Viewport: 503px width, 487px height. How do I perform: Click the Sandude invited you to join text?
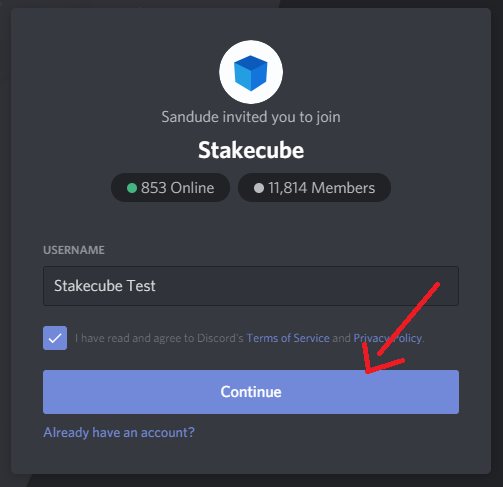[251, 117]
